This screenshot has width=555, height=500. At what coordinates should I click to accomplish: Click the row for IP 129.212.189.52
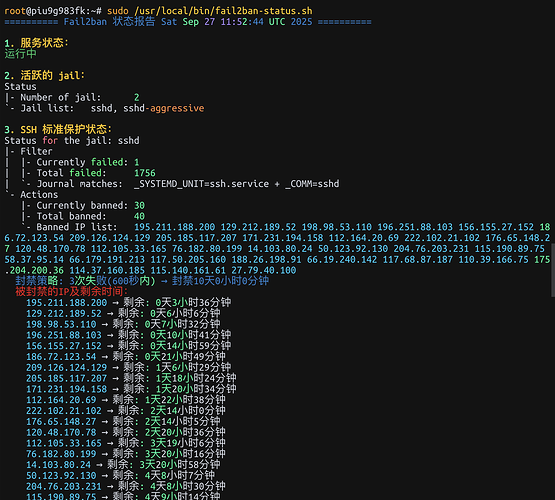pos(123,314)
